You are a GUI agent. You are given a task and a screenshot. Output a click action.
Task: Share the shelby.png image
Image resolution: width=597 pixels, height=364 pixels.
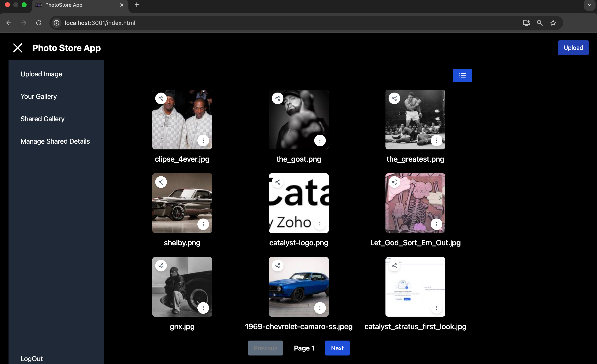[x=161, y=182]
